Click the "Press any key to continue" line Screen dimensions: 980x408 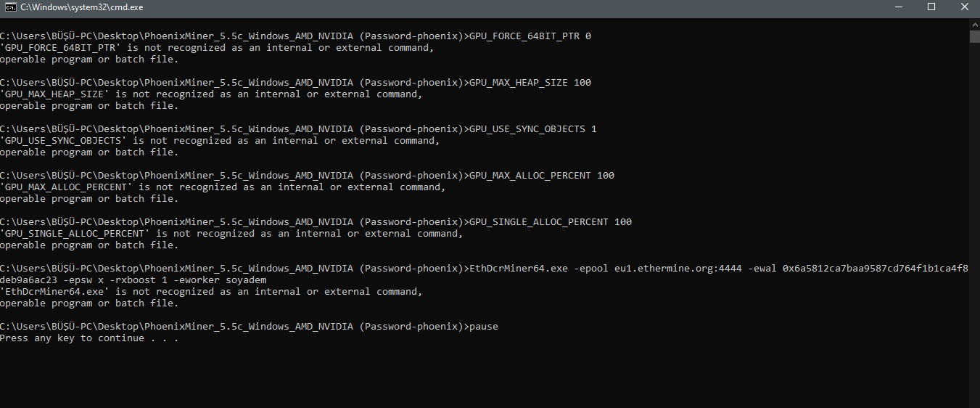pyautogui.click(x=88, y=338)
